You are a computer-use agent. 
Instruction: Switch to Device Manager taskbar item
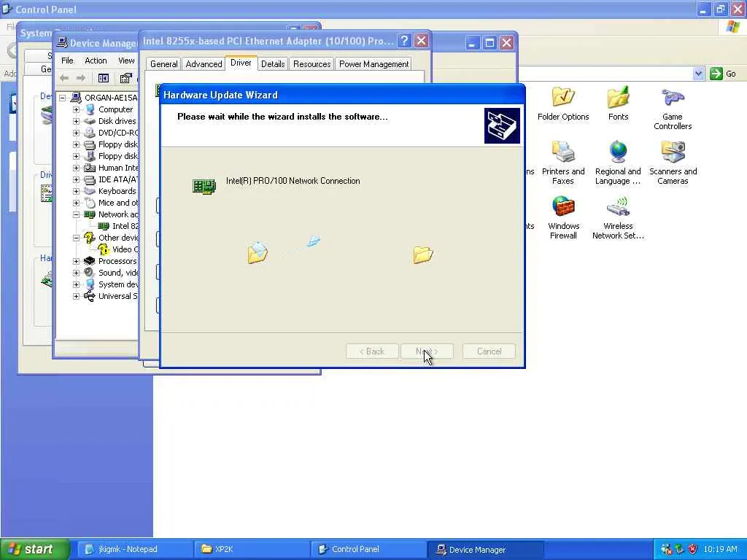pyautogui.click(x=485, y=549)
